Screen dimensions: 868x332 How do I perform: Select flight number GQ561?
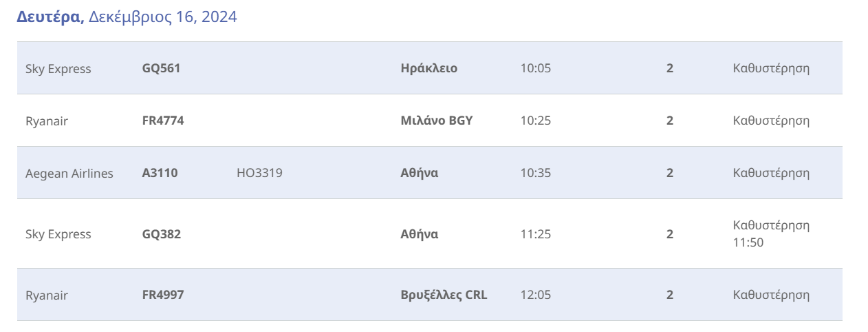pyautogui.click(x=161, y=68)
